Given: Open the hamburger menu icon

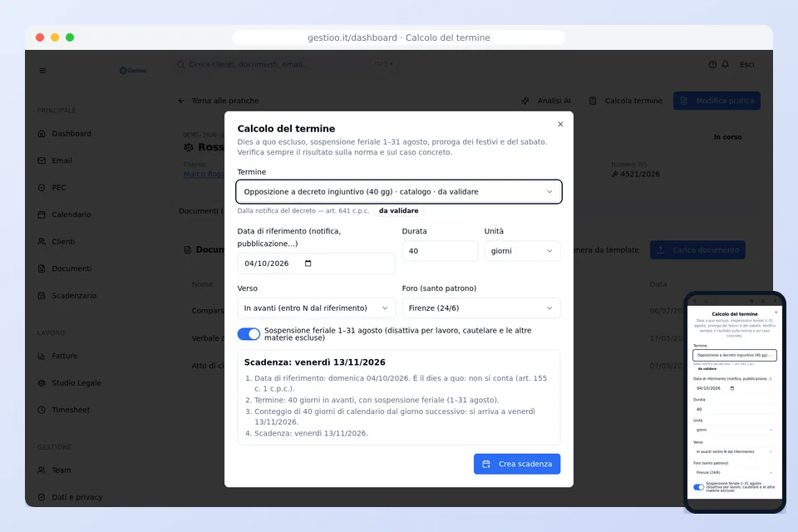Looking at the screenshot, I should click(x=42, y=71).
